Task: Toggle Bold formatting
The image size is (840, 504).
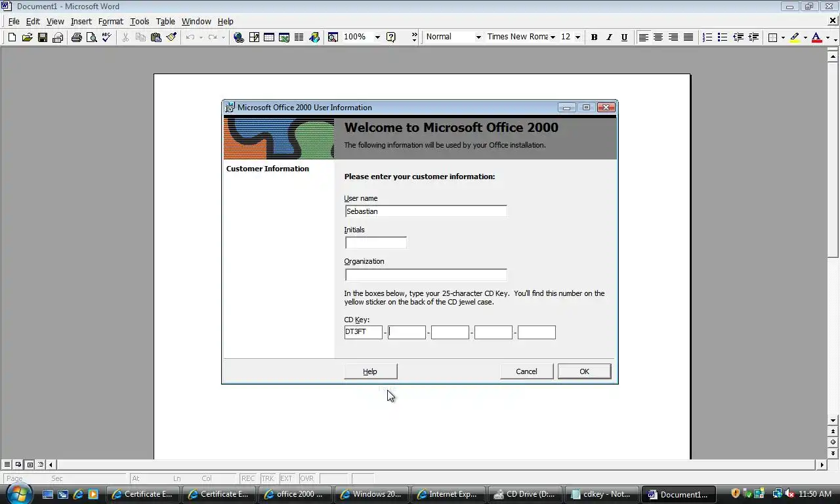Action: 594,37
